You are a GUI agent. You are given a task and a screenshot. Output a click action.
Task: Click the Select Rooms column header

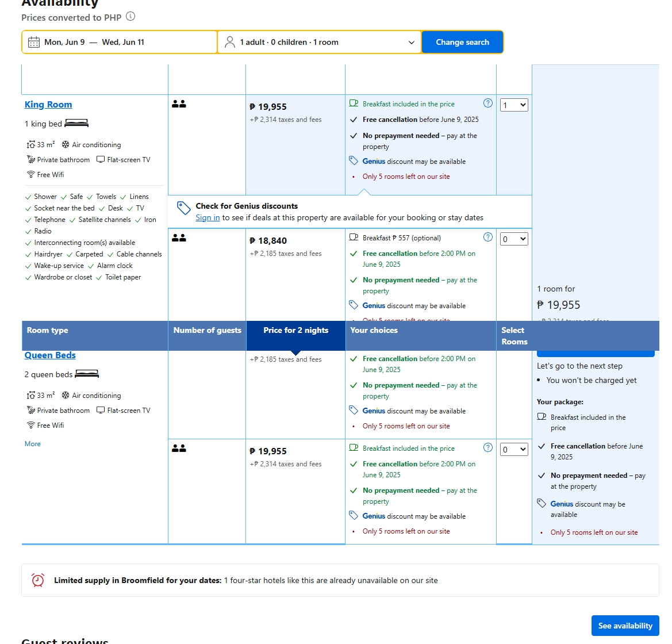[x=514, y=336]
